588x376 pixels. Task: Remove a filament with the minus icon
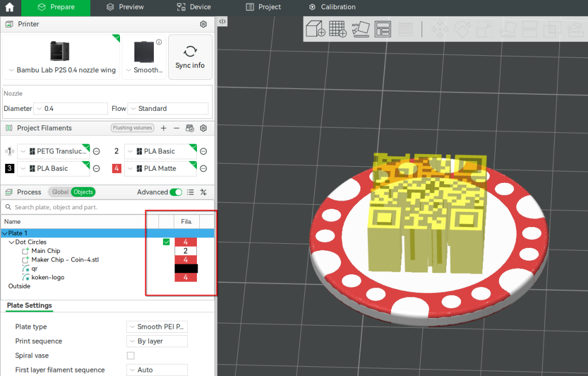pos(176,128)
